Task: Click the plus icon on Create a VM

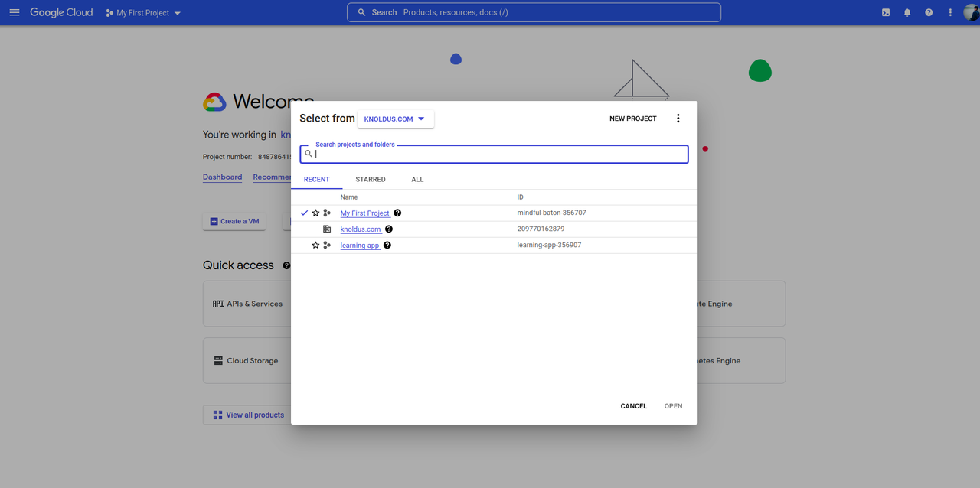Action: click(214, 221)
